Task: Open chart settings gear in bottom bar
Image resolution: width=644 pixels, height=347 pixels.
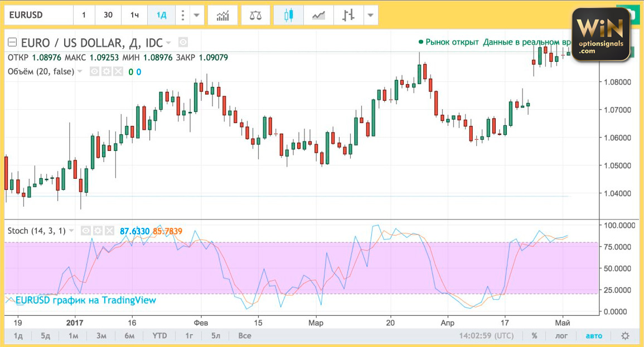Action: [x=626, y=336]
